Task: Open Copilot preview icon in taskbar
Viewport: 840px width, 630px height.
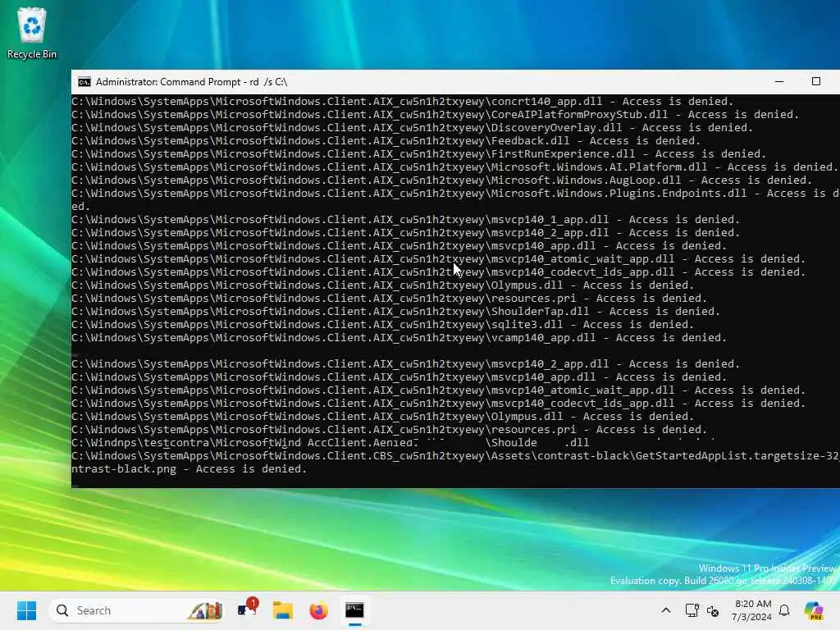Action: pyautogui.click(x=814, y=610)
